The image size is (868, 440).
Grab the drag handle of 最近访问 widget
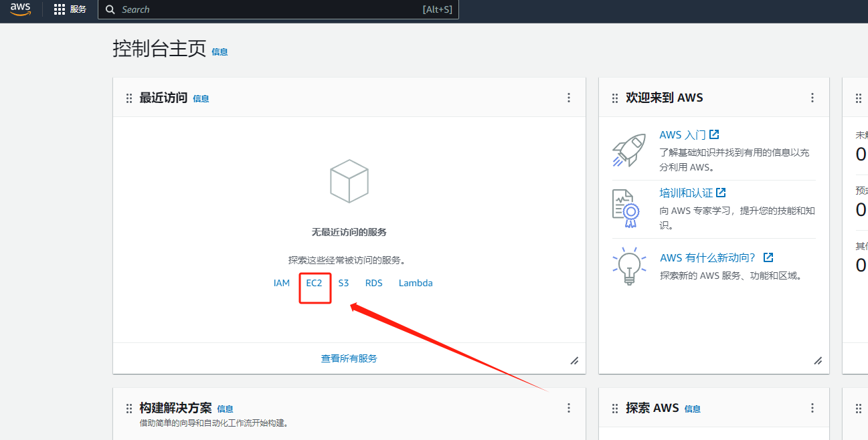click(x=129, y=98)
